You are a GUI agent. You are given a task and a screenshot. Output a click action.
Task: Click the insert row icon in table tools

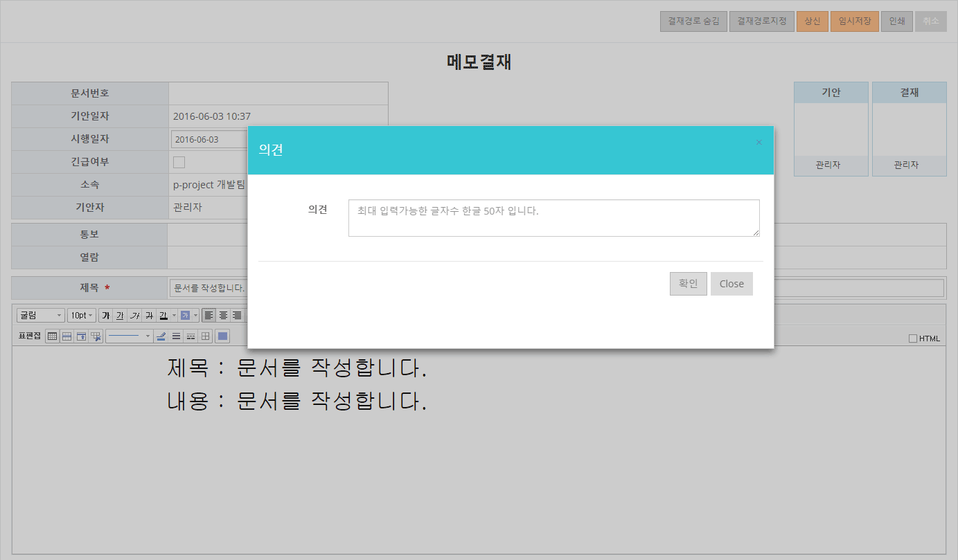pyautogui.click(x=66, y=336)
